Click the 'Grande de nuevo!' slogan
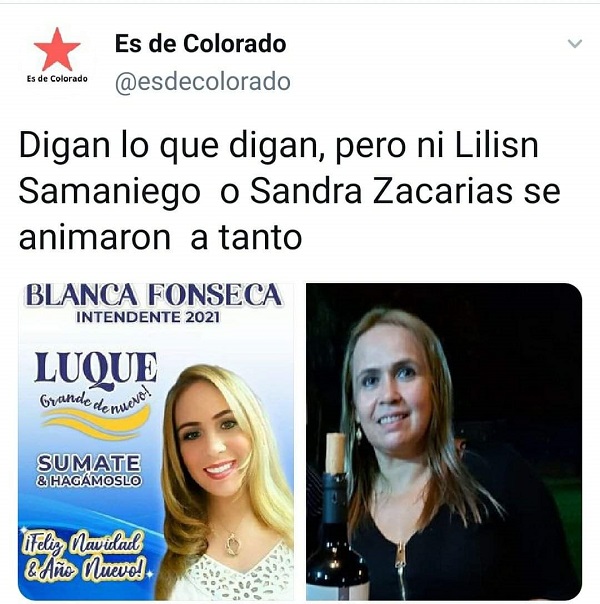Viewport: 600px width, 604px height. point(96,400)
